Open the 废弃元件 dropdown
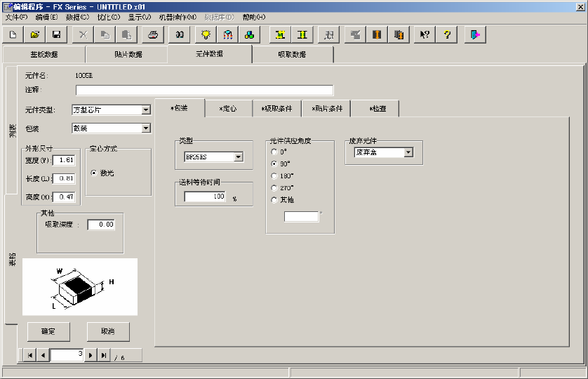The width and height of the screenshot is (588, 379). pos(408,152)
